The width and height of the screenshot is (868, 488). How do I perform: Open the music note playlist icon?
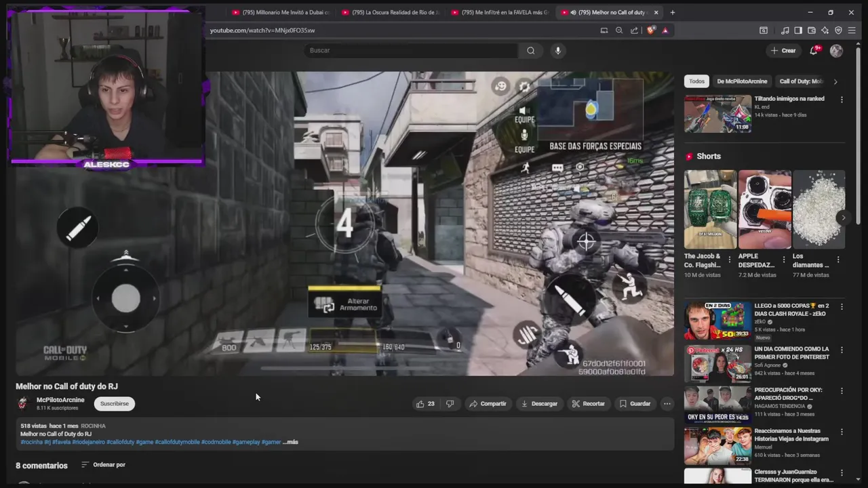tap(785, 30)
